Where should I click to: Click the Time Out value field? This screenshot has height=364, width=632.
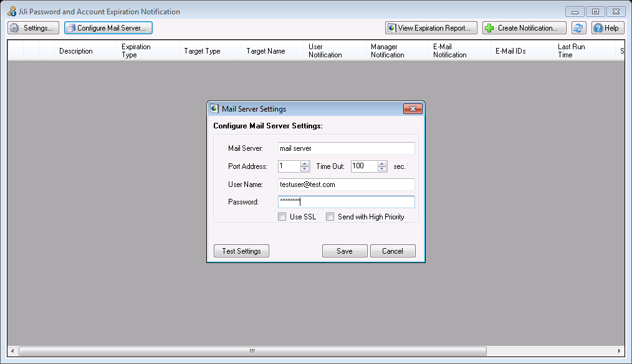point(365,166)
